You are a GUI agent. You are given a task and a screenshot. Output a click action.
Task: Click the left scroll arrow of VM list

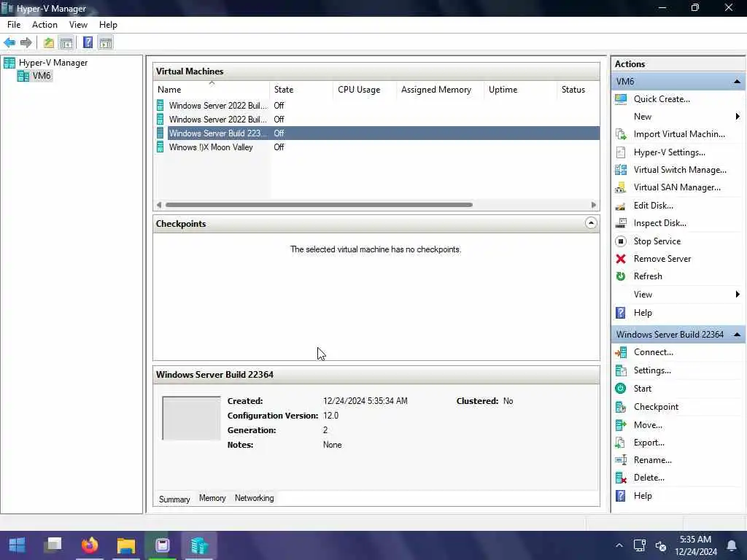(158, 205)
